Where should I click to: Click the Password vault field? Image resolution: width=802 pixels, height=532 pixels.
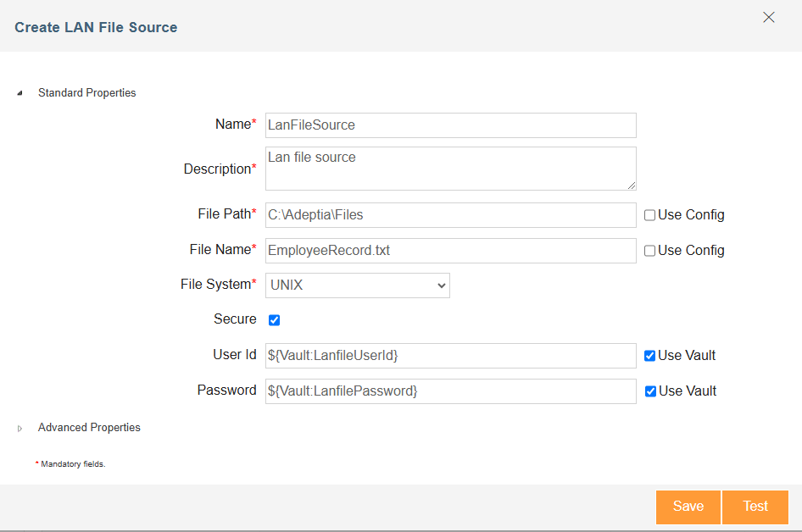(451, 391)
